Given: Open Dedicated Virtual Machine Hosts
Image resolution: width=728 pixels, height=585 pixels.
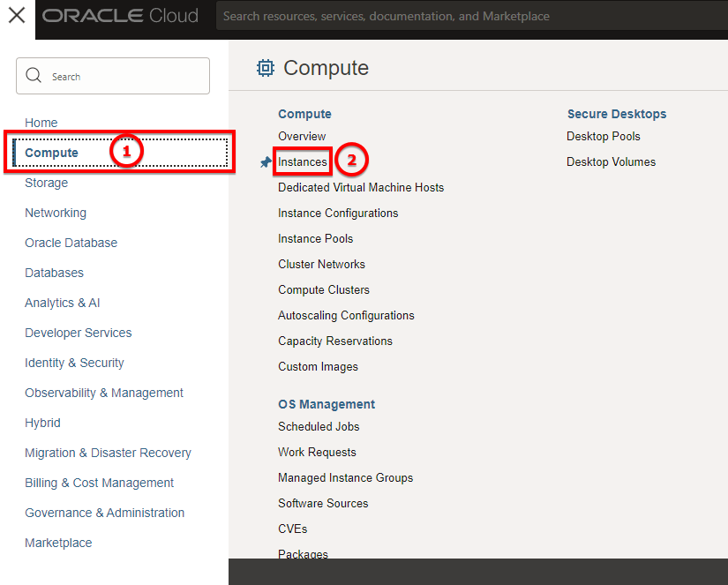Looking at the screenshot, I should [x=361, y=188].
